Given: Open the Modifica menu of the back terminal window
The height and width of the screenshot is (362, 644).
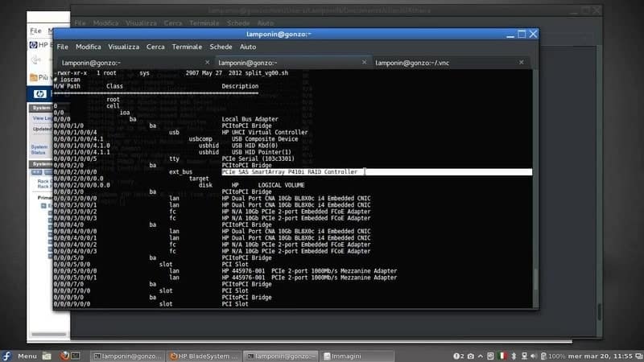Looking at the screenshot, I should click(x=105, y=23).
